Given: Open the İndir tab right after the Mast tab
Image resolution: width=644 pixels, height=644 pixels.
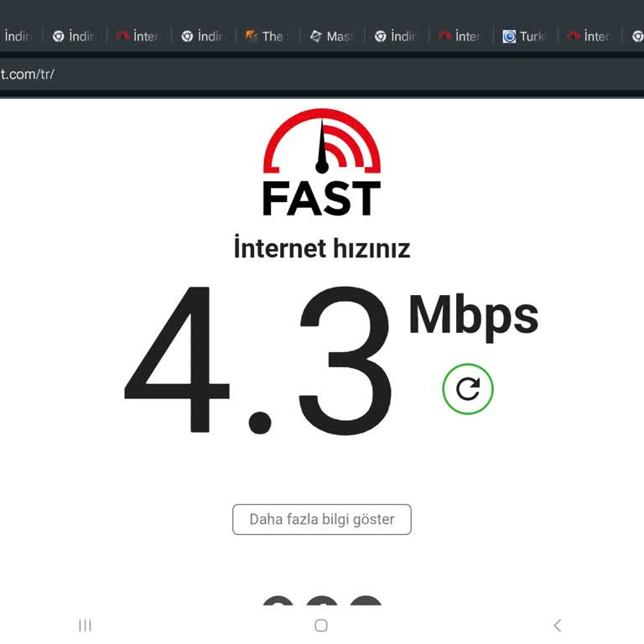Looking at the screenshot, I should click(397, 36).
